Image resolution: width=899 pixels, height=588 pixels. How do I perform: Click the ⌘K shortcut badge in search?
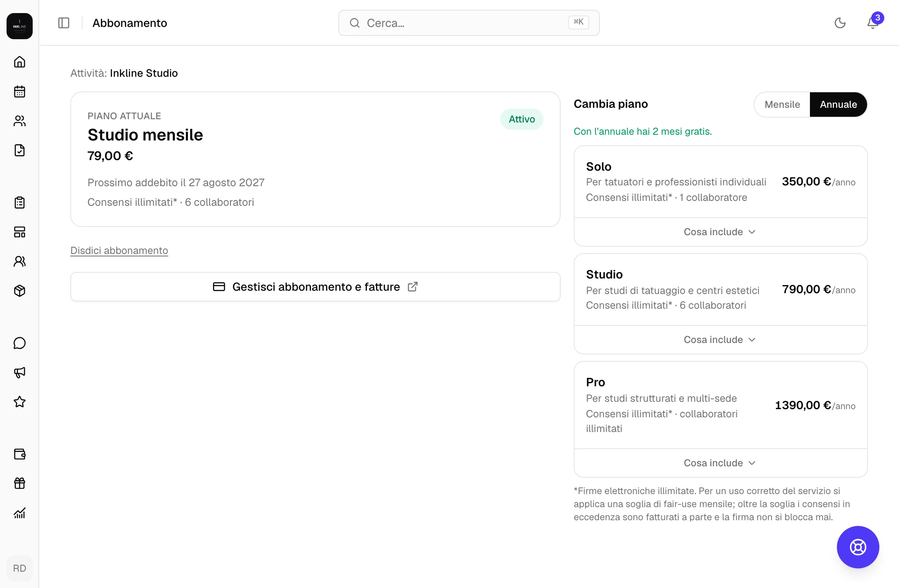(x=579, y=22)
